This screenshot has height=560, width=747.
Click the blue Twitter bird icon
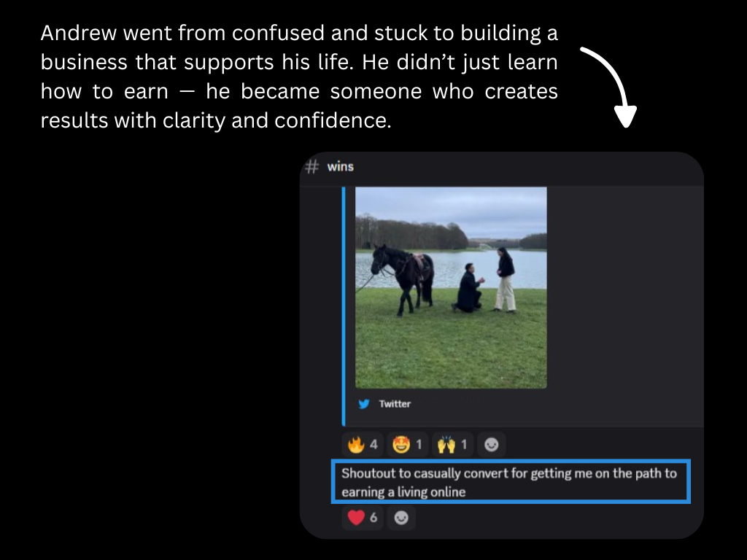[x=364, y=404]
